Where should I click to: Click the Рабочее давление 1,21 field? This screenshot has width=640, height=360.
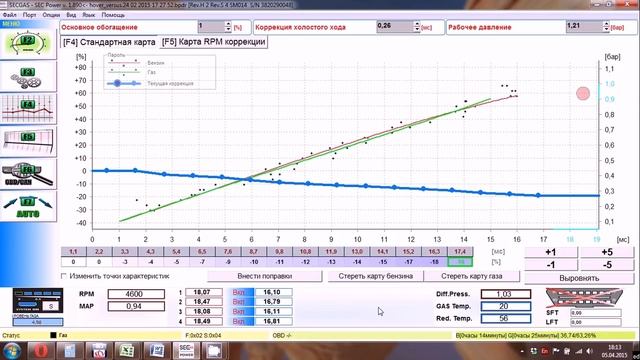tap(584, 27)
